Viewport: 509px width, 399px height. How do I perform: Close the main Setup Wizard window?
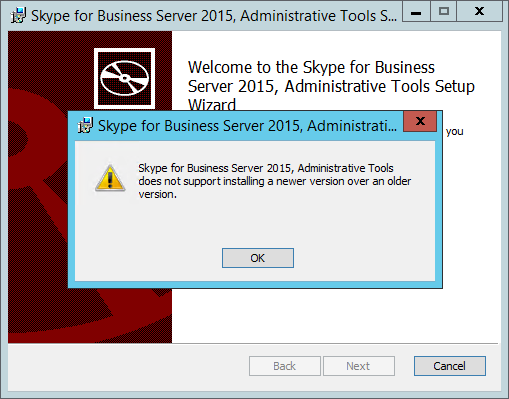[479, 12]
